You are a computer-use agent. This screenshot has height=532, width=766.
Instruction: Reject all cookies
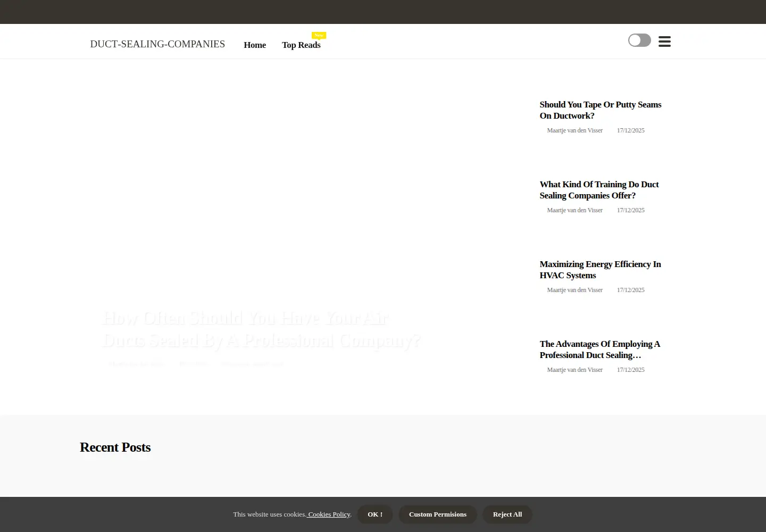507,514
